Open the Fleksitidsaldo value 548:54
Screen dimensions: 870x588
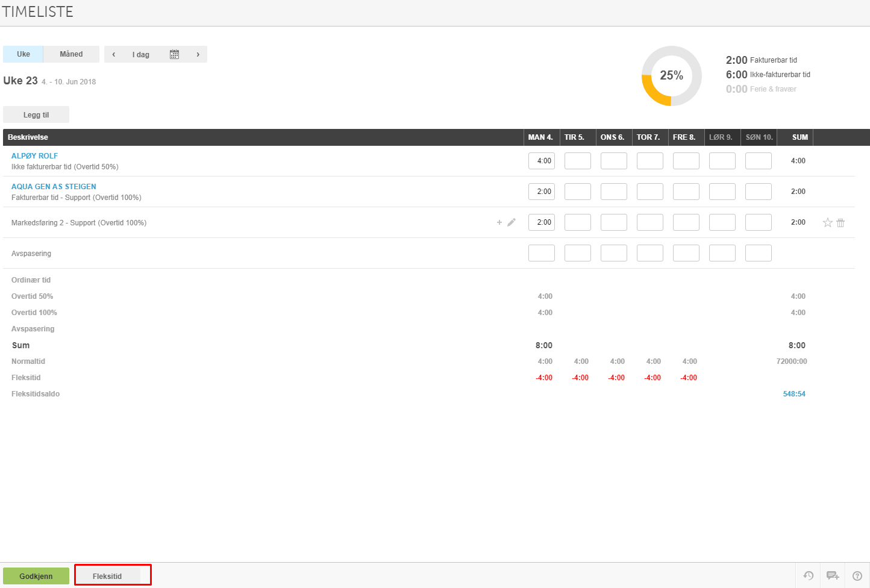(x=794, y=394)
